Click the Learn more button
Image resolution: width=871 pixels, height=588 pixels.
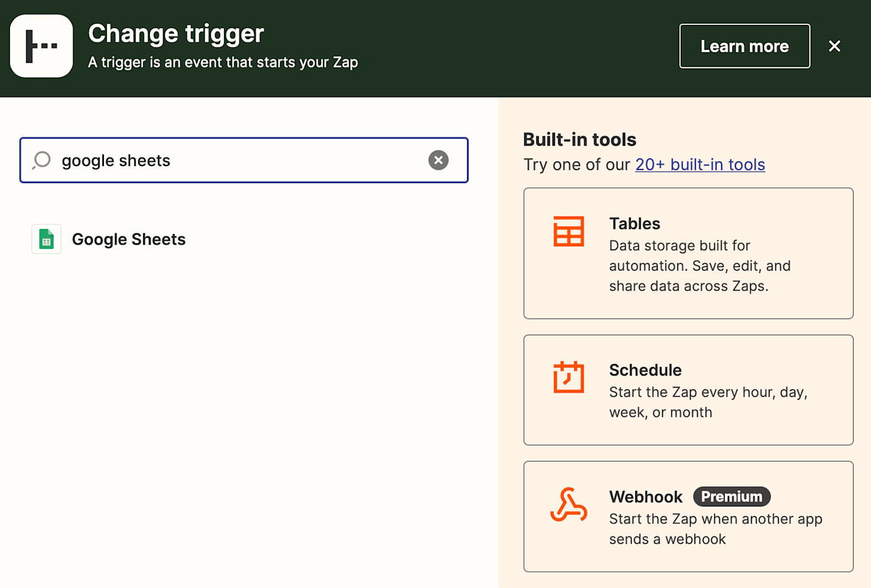tap(744, 46)
